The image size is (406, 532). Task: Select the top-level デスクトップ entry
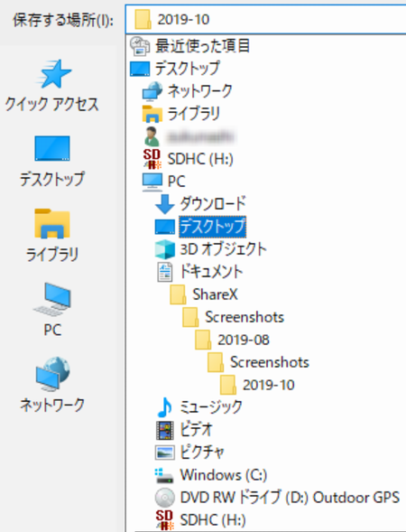(x=175, y=69)
